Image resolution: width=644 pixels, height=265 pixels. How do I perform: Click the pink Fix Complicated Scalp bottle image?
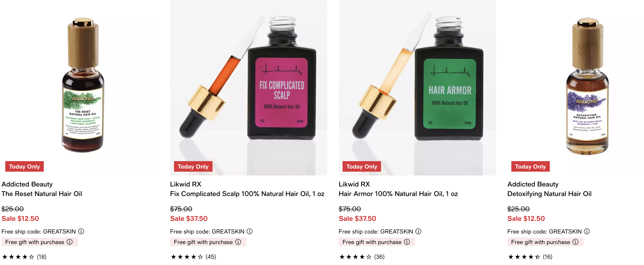pyautogui.click(x=249, y=87)
